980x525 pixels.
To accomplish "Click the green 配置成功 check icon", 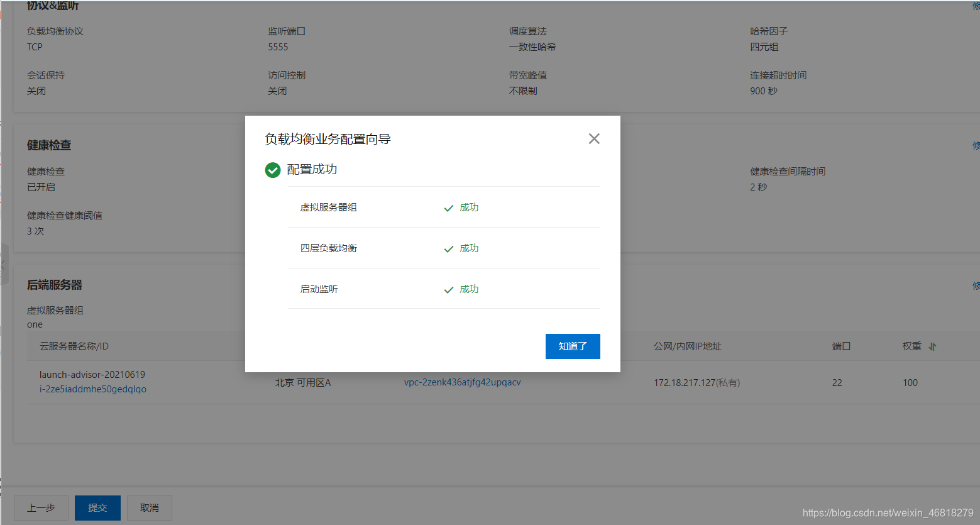I will click(273, 170).
